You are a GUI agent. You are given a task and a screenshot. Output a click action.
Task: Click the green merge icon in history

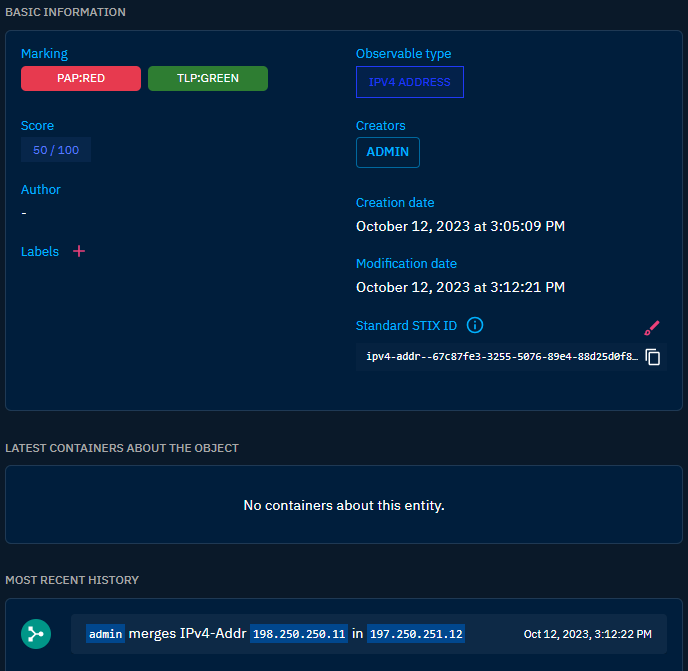(36, 634)
